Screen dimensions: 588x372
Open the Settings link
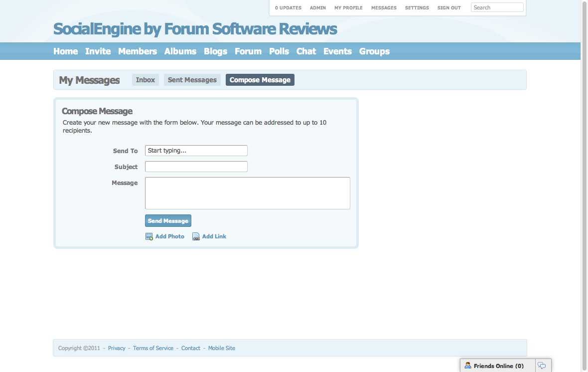pos(417,8)
